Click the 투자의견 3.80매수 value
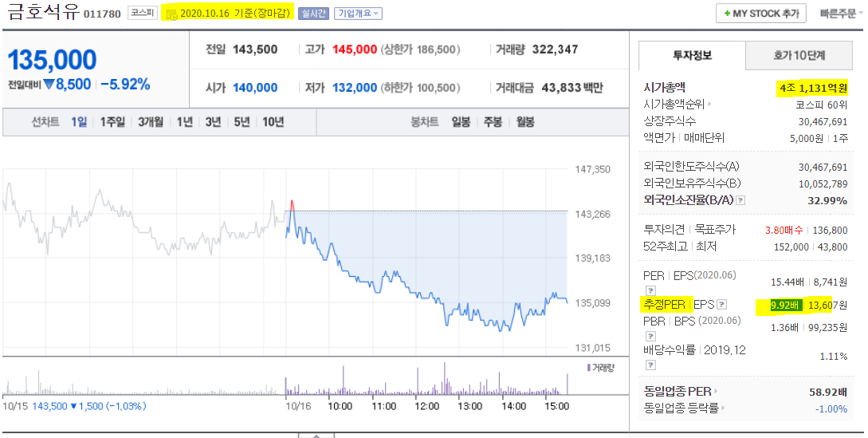This screenshot has width=868, height=438. (x=784, y=230)
